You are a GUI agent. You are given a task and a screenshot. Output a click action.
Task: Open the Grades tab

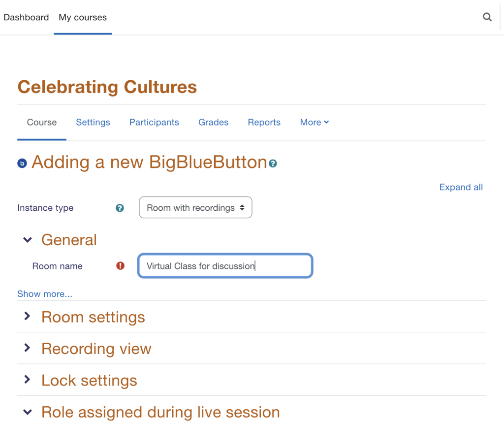point(213,122)
